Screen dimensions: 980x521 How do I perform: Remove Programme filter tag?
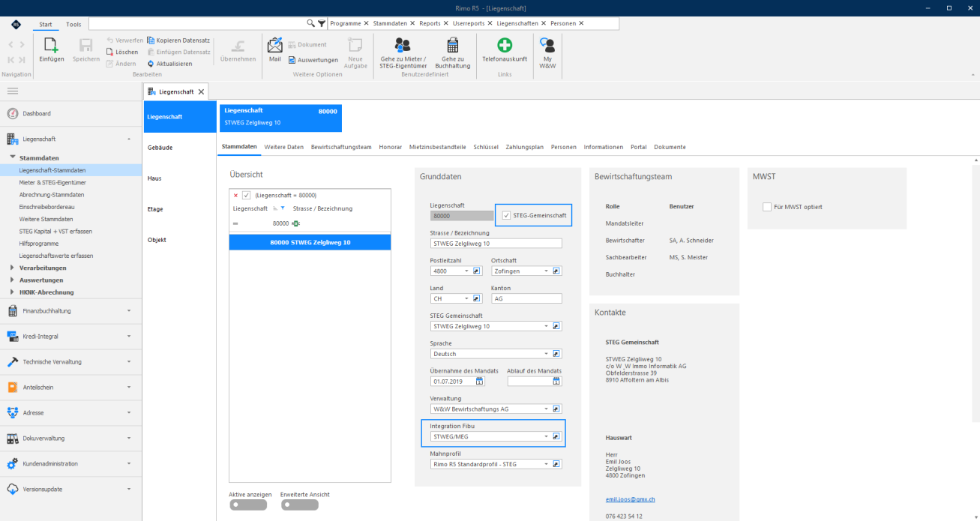coord(365,23)
